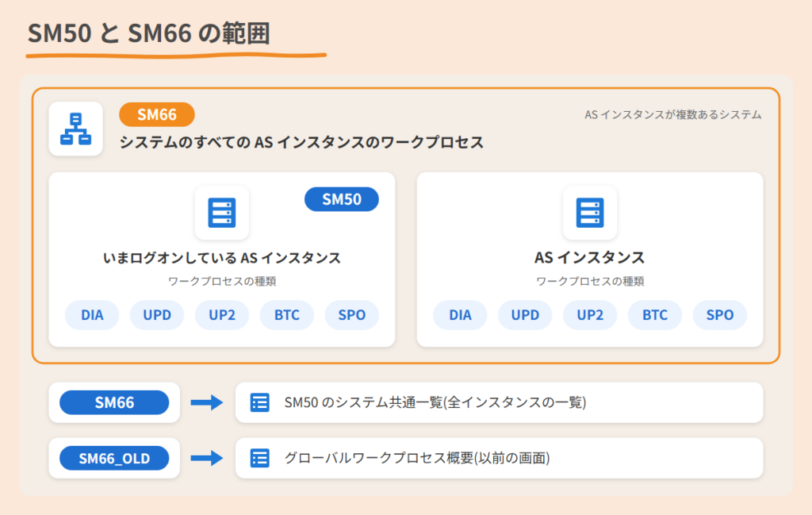812x515 pixels.
Task: Click the list icon in the グローバルワークプロセス概要 row
Action: pos(259,458)
